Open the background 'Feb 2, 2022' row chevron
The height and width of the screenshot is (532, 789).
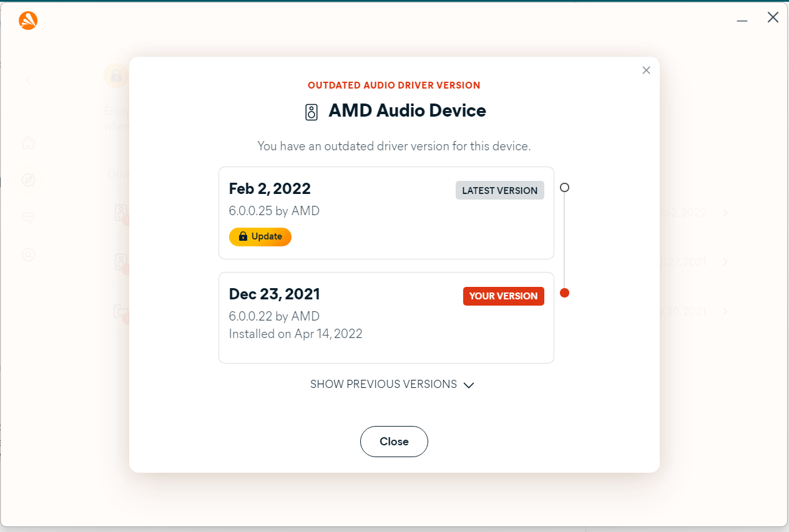click(x=725, y=213)
